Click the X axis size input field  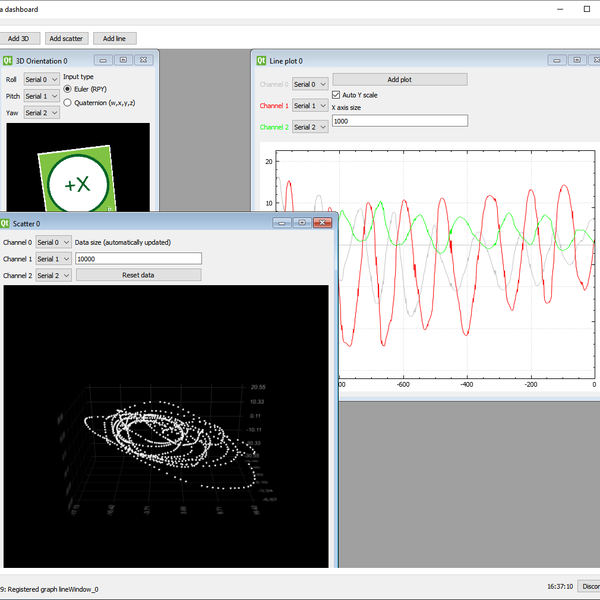[x=399, y=121]
